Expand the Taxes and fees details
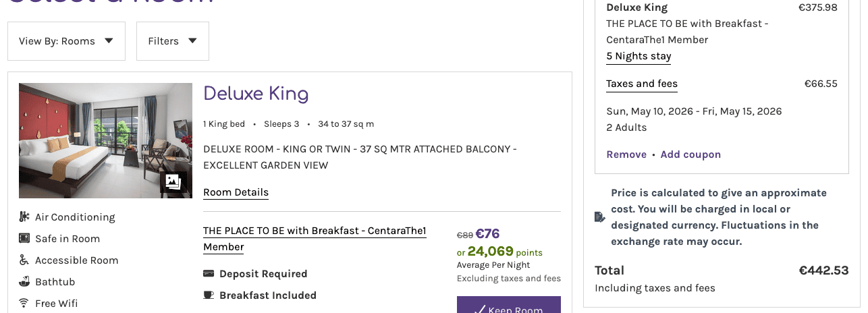Image resolution: width=868 pixels, height=313 pixels. 641,84
